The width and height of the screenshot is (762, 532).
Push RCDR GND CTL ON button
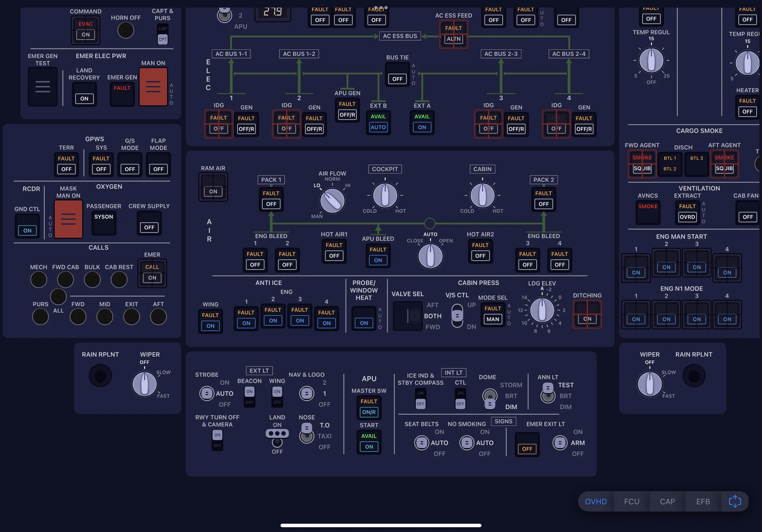27,226
